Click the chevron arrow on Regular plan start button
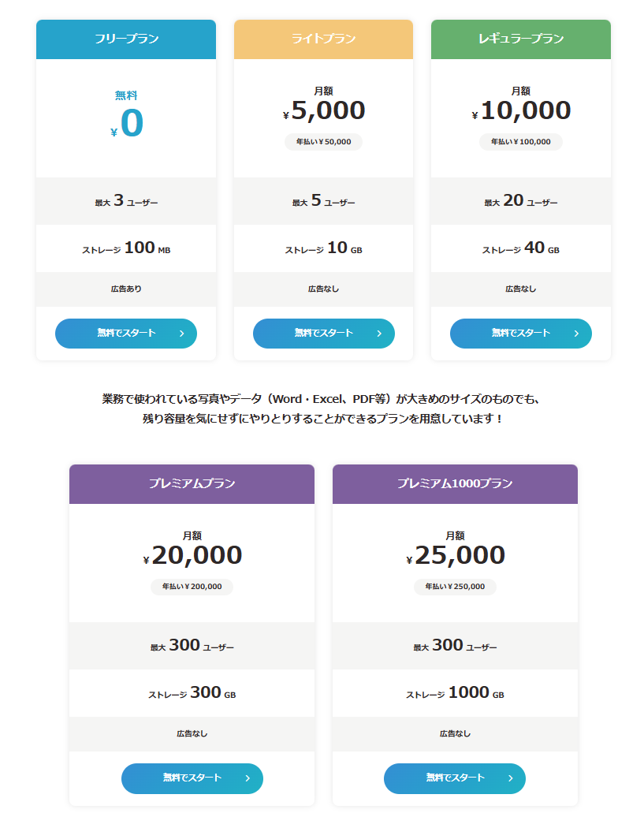The width and height of the screenshot is (644, 828). 576,334
